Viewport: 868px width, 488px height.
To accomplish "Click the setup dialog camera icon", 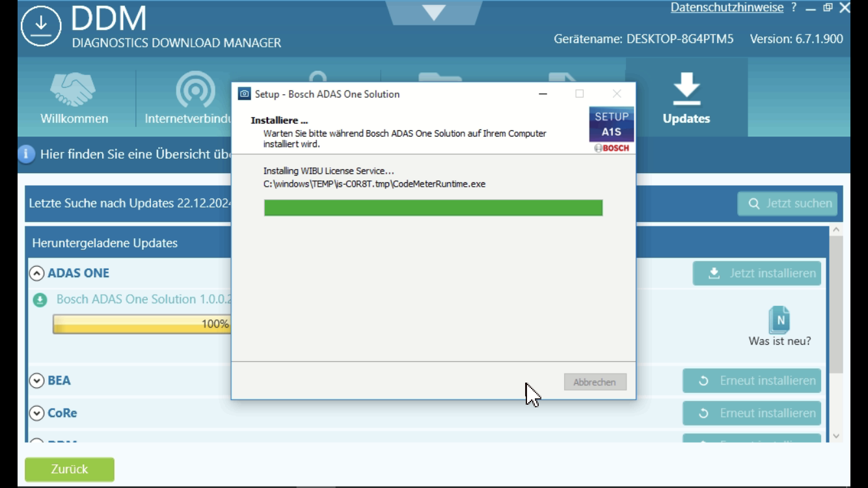I will (x=244, y=94).
